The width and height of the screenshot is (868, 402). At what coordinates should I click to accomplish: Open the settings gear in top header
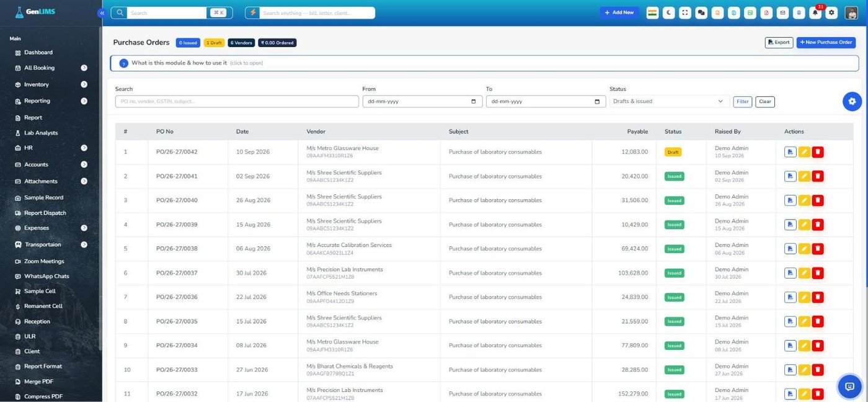click(x=831, y=12)
